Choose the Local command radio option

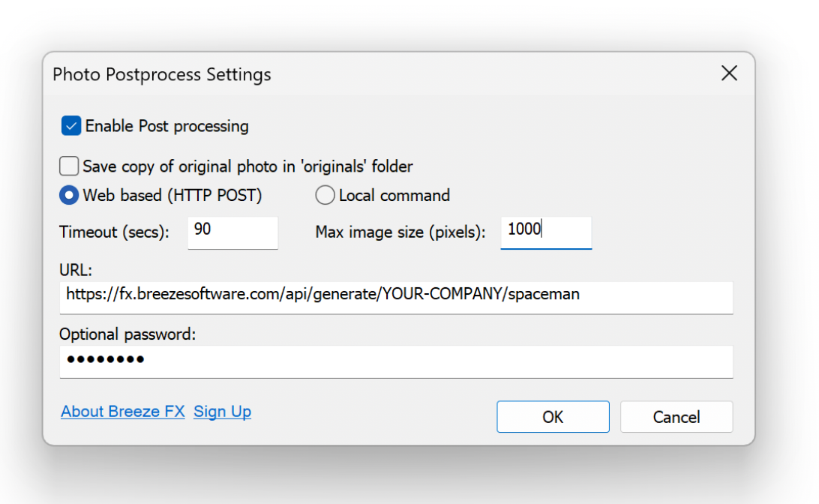pyautogui.click(x=325, y=196)
